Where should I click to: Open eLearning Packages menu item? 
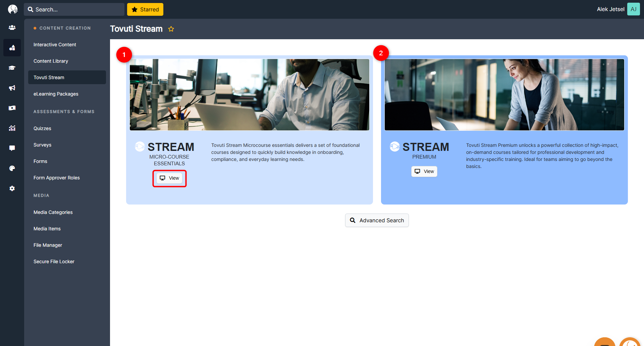click(x=56, y=94)
